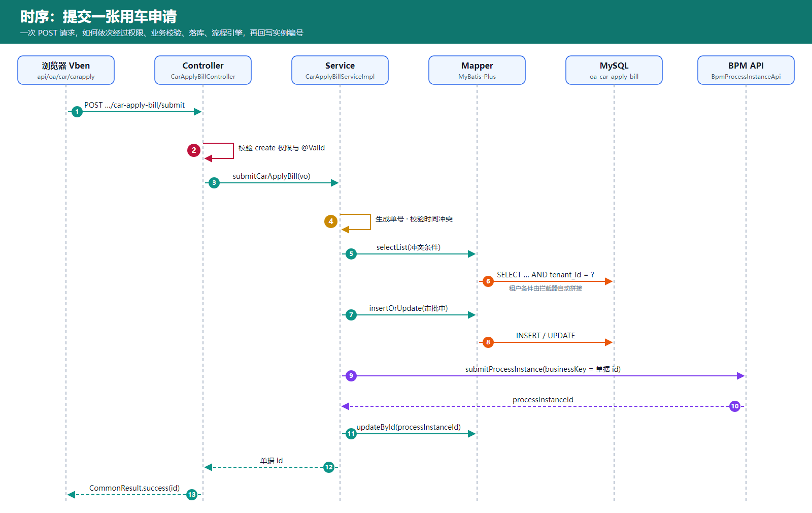Screen dimensions: 812x513
Task: Click the insertOrUpdate(审批中) message label
Action: [x=409, y=308]
